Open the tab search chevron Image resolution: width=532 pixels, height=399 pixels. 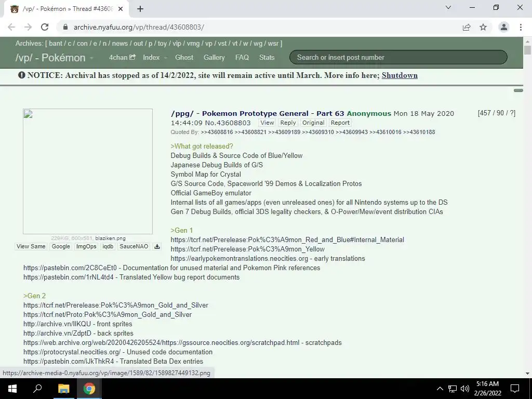448,7
